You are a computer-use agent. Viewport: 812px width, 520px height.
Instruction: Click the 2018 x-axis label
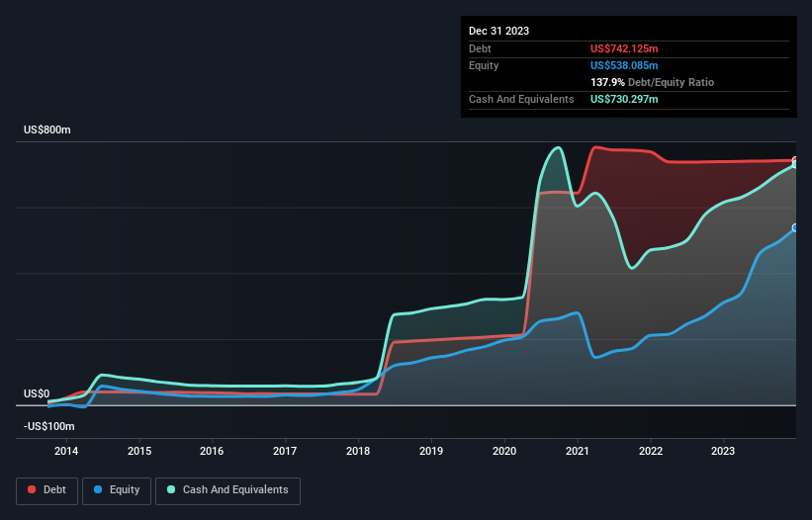[x=358, y=451]
